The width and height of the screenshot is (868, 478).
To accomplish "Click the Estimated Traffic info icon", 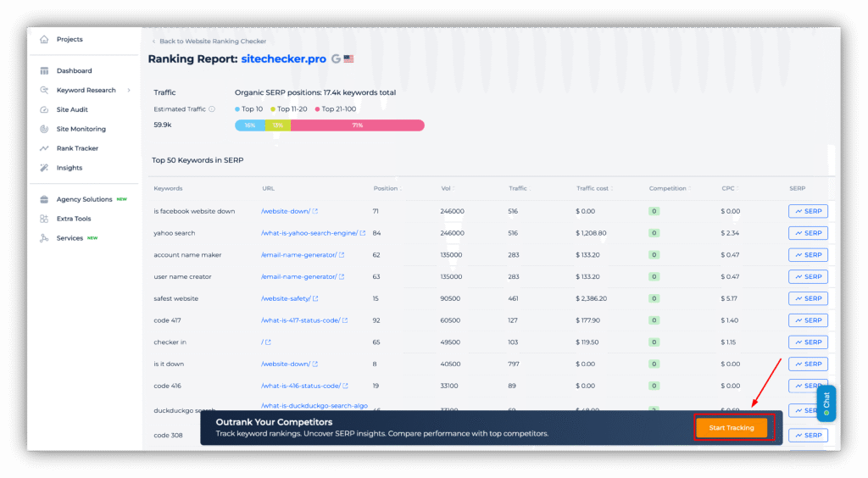I will tap(212, 109).
